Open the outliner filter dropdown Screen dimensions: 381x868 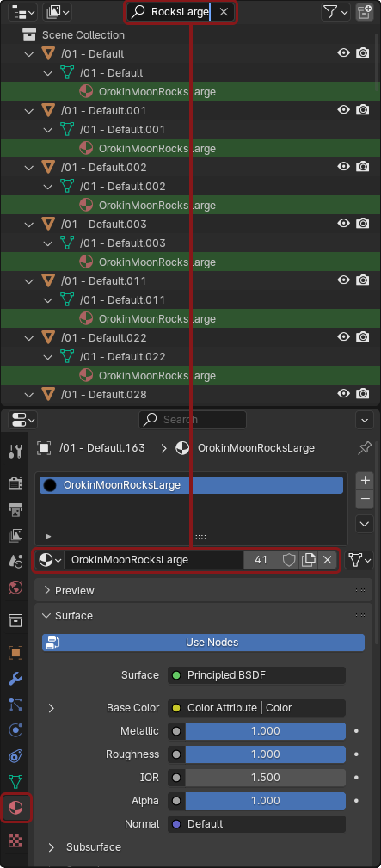[x=335, y=12]
